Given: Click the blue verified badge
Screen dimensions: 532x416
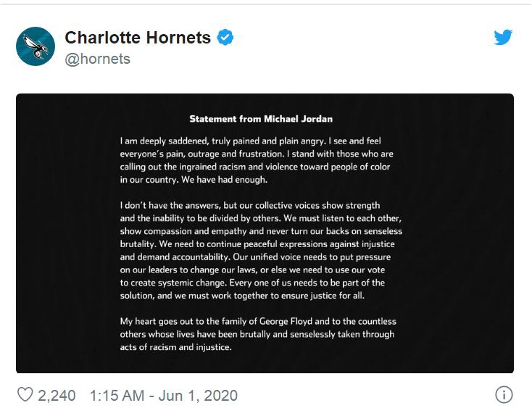Looking at the screenshot, I should [x=225, y=38].
